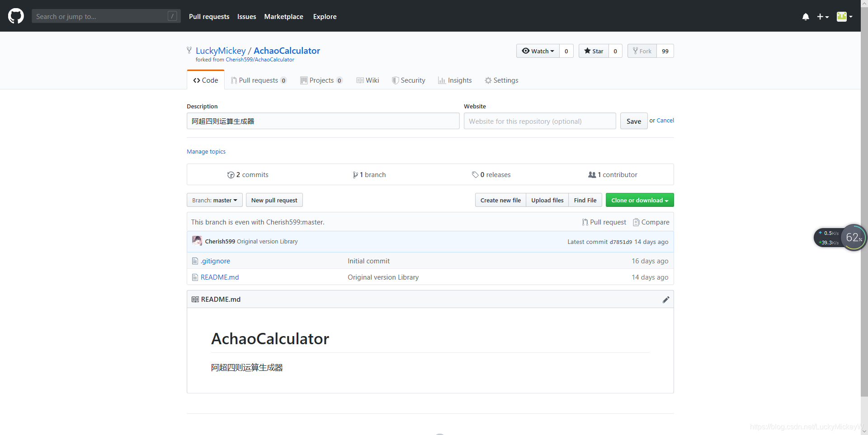Screen dimensions: 868x435
Task: Open the GitHub home logo
Action: (16, 16)
